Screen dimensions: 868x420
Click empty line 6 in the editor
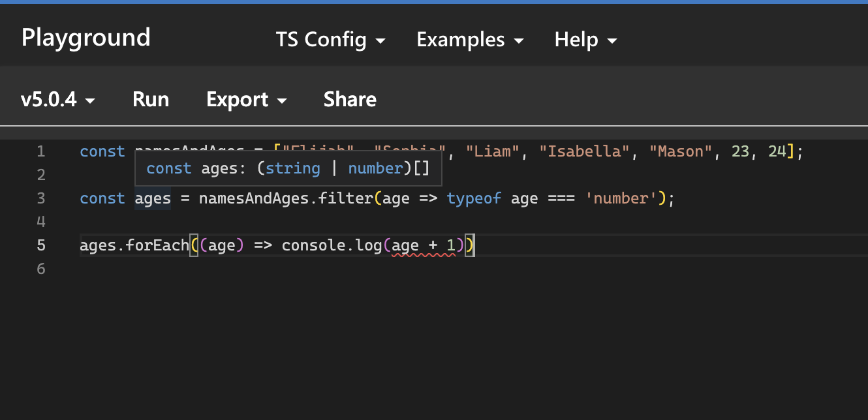(196, 269)
